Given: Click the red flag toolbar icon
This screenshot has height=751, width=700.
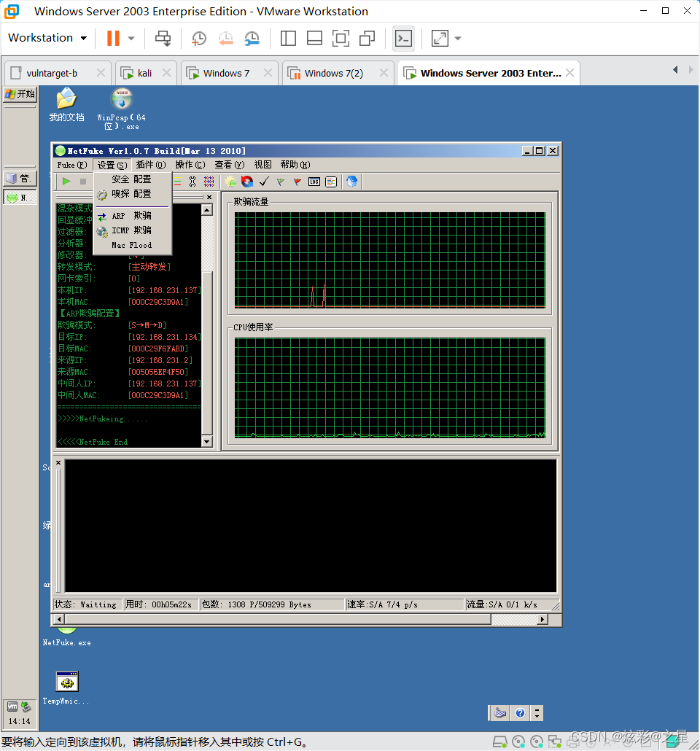Looking at the screenshot, I should (x=297, y=182).
